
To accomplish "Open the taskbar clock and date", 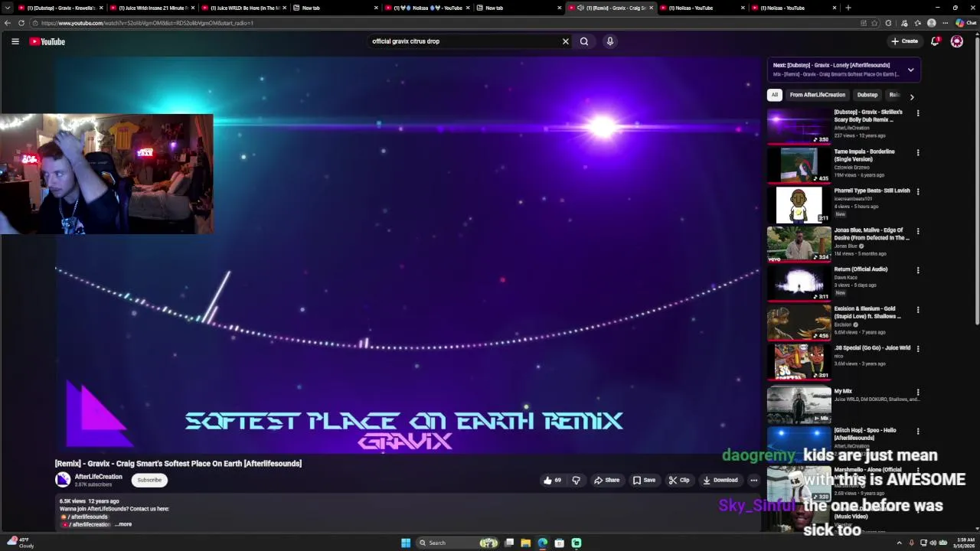I will 965,543.
